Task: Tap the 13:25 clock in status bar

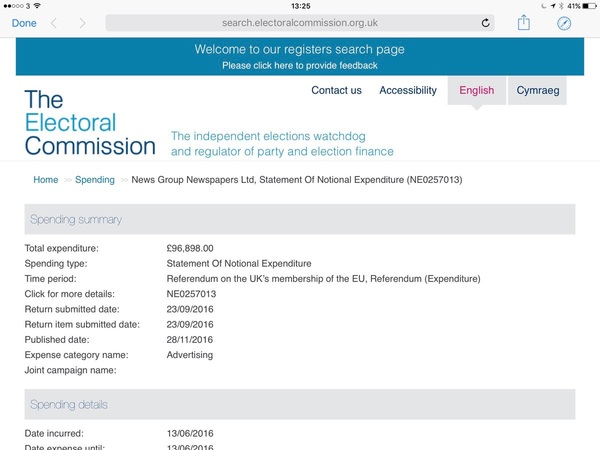Action: click(300, 6)
